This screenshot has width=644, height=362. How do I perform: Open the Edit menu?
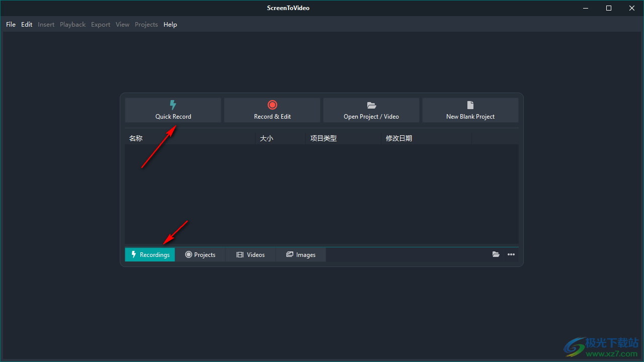point(27,24)
